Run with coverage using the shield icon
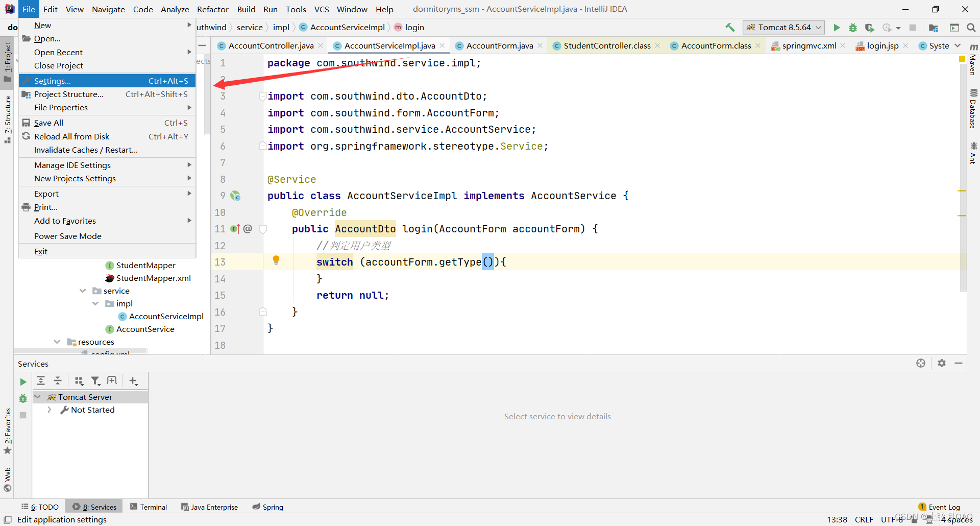This screenshot has width=980, height=526. tap(870, 28)
